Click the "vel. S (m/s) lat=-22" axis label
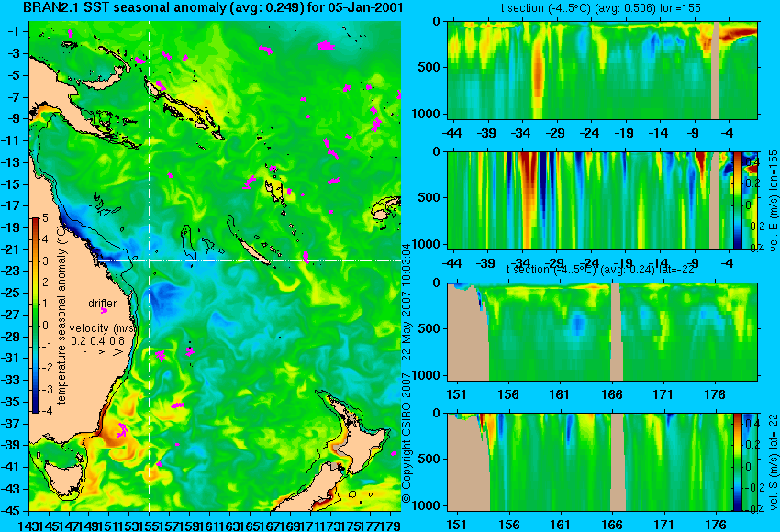 774,462
